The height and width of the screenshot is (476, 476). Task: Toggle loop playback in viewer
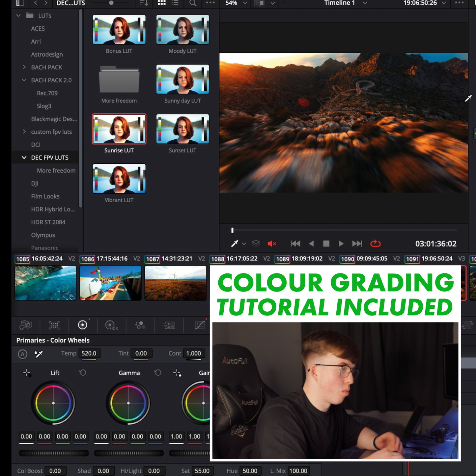[x=375, y=244]
